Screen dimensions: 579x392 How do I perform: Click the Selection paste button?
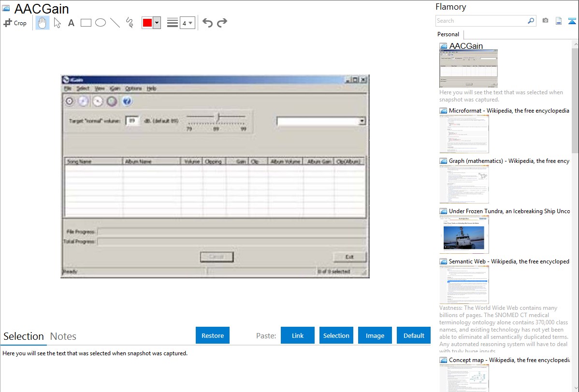pyautogui.click(x=336, y=335)
